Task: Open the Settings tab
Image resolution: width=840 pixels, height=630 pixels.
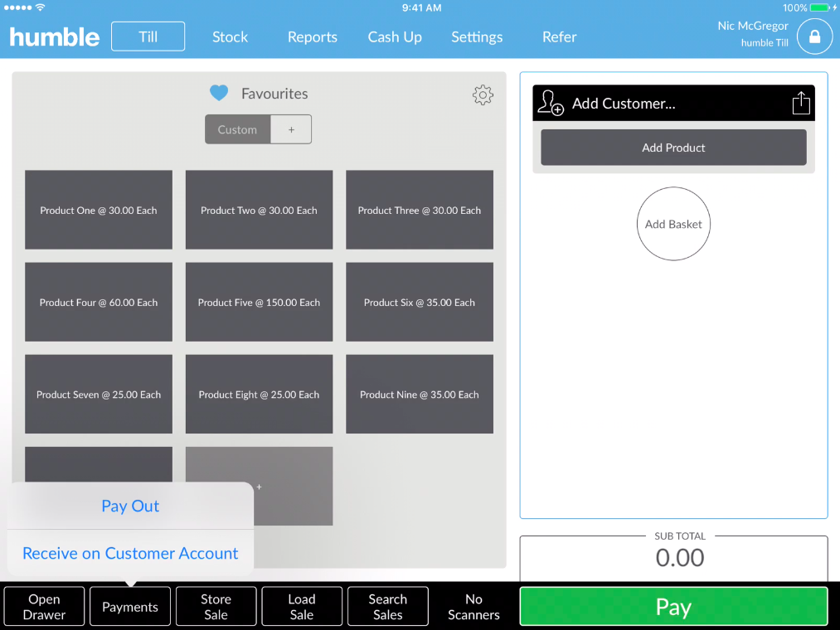Action: 477,37
